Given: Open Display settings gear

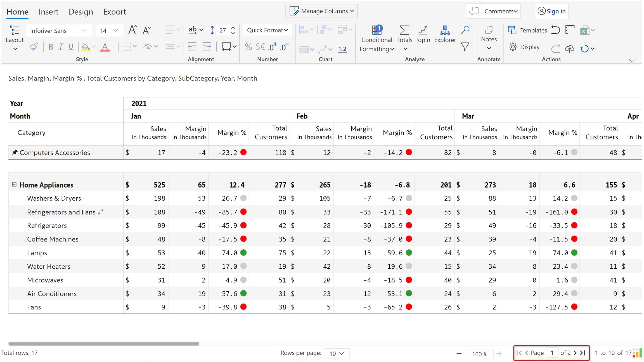Looking at the screenshot, I should 513,47.
